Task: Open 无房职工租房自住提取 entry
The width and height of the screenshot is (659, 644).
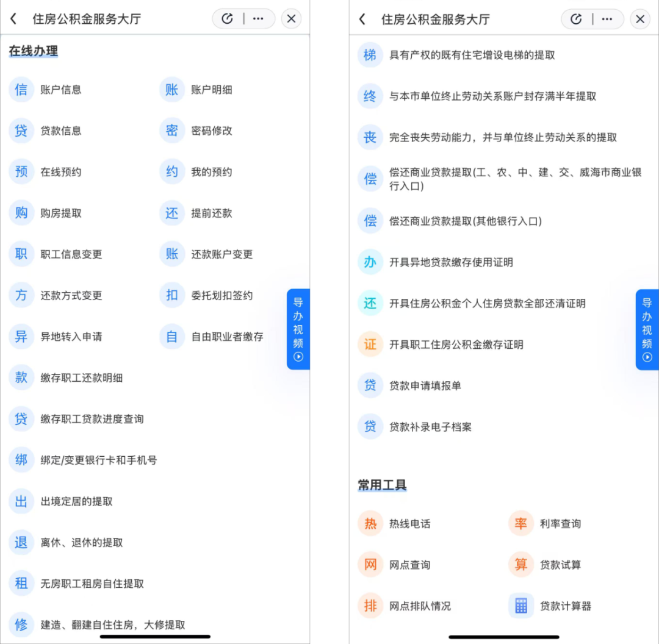Action: 92,584
